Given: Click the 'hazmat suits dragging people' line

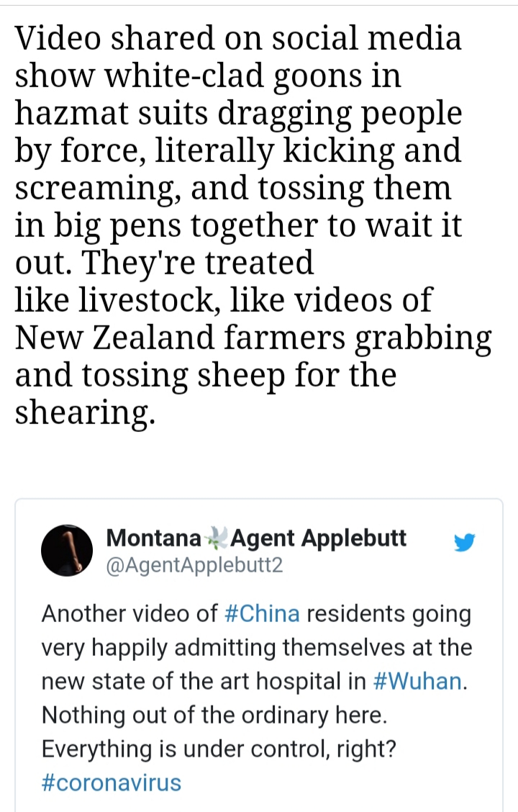Looking at the screenshot, I should point(237,113).
